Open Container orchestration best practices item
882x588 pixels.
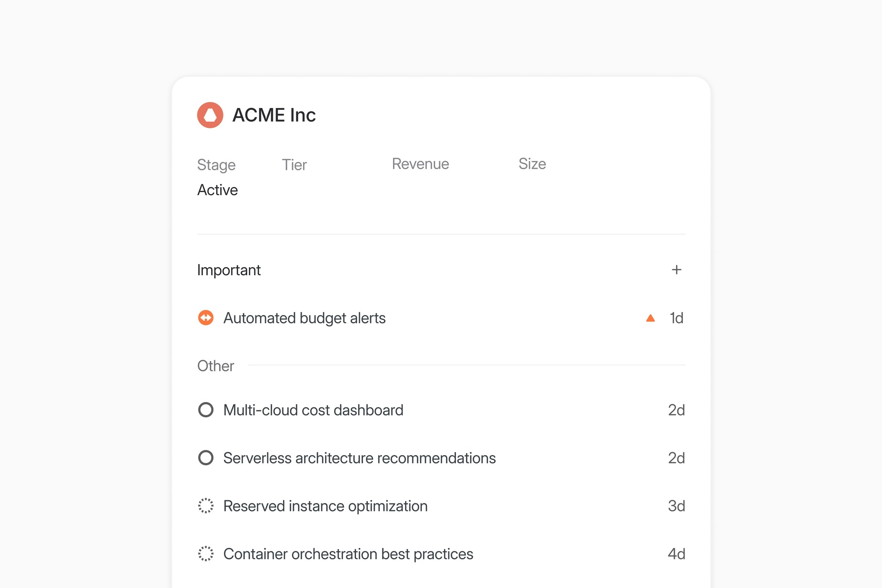point(348,554)
